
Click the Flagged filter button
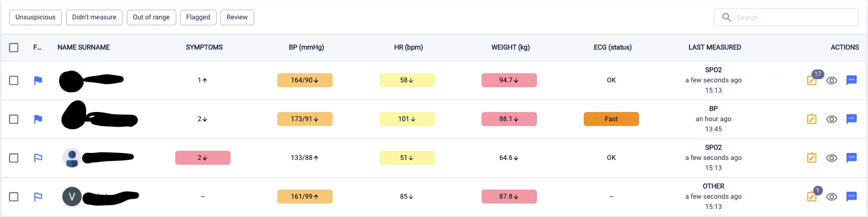[x=198, y=17]
